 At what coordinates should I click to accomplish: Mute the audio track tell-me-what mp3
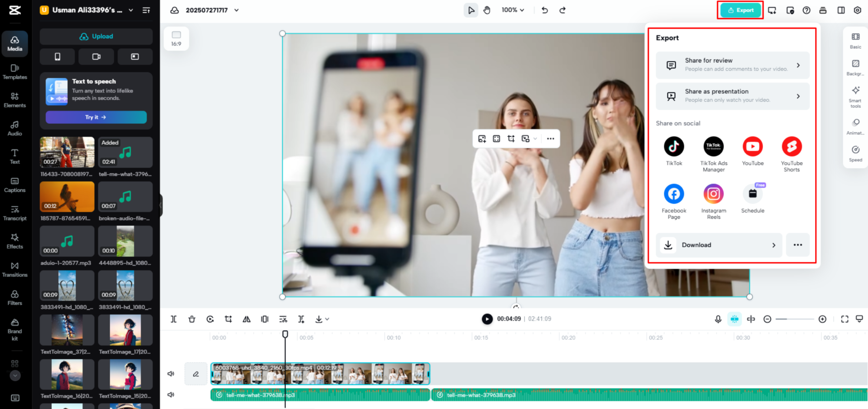click(171, 395)
